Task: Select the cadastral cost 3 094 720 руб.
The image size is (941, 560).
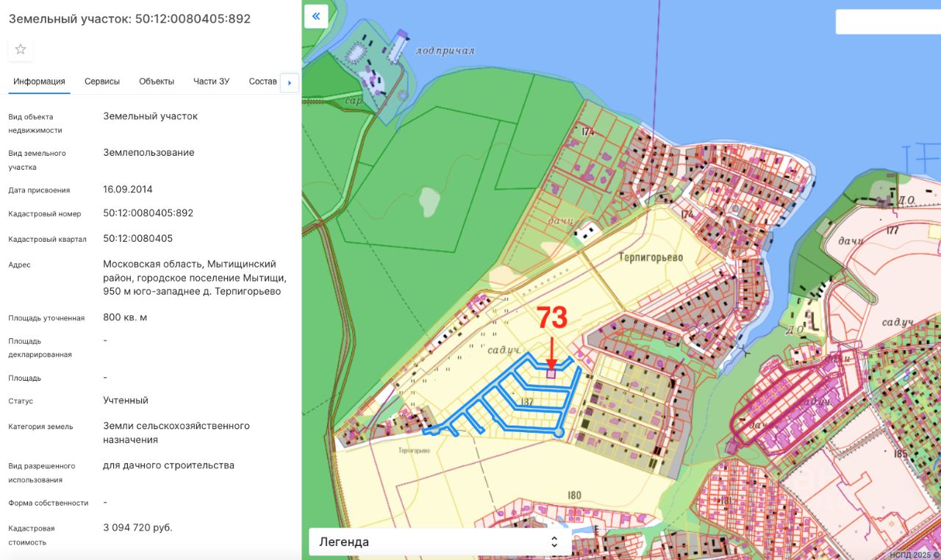Action: [137, 528]
